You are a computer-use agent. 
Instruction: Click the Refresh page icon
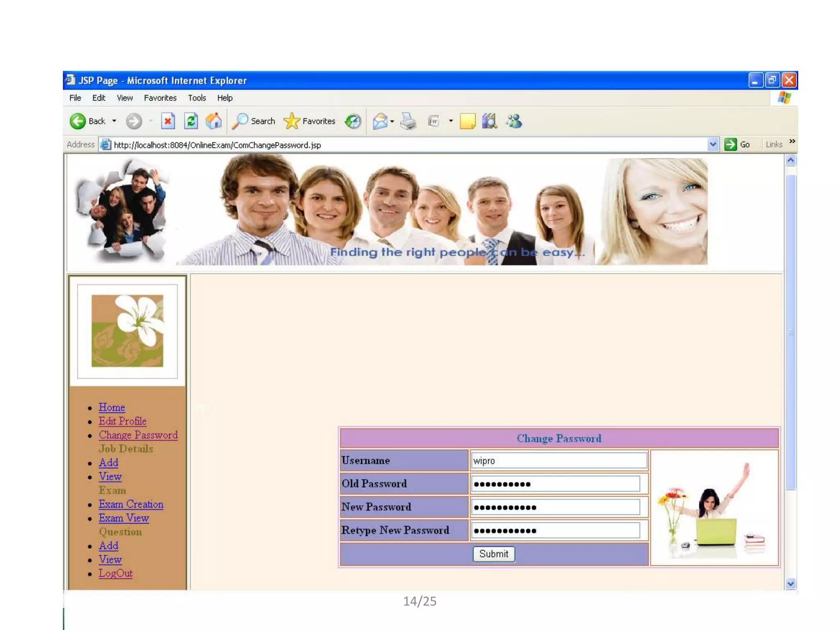tap(191, 121)
